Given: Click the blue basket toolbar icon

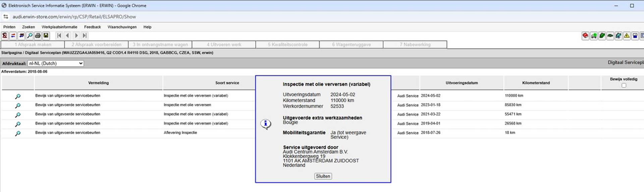Looking at the screenshot, I should 635,36.
